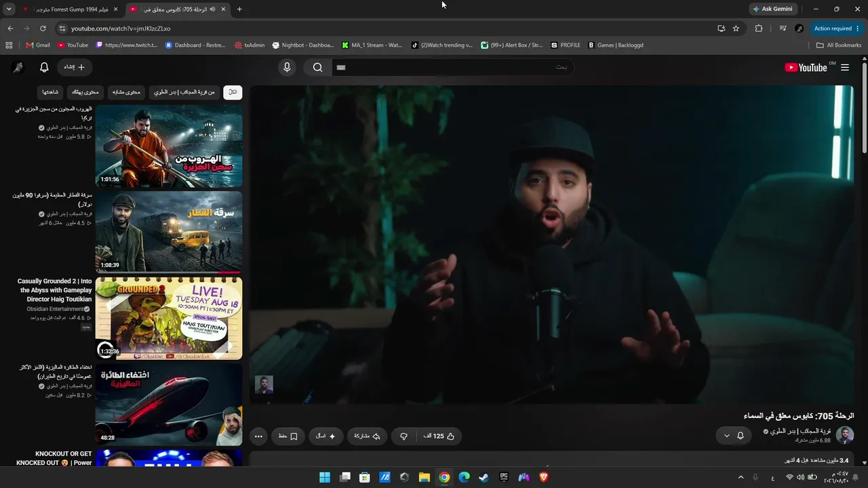The width and height of the screenshot is (868, 488).
Task: Open Steam from the taskbar
Action: [x=484, y=477]
